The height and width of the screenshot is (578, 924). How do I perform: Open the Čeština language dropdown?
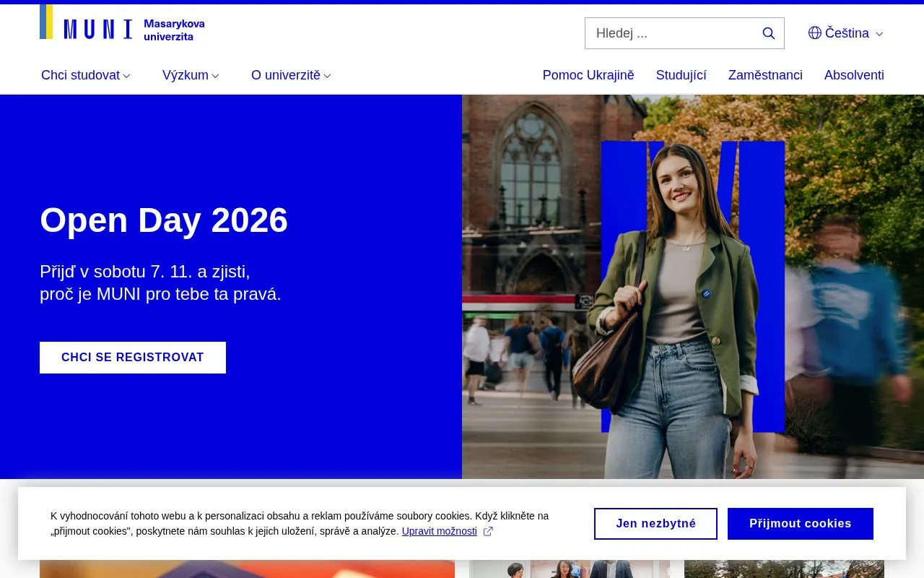pos(846,33)
